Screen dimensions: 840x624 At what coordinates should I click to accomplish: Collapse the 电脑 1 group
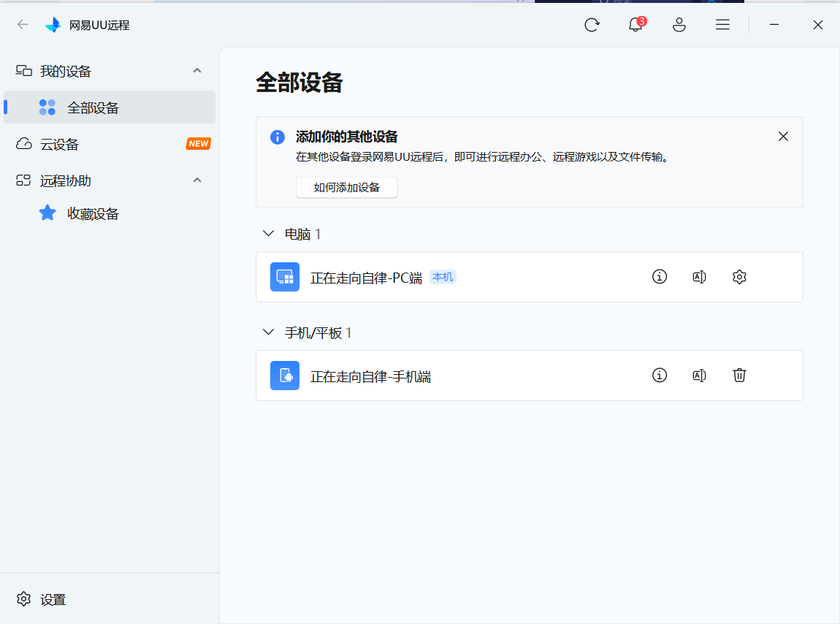click(268, 234)
